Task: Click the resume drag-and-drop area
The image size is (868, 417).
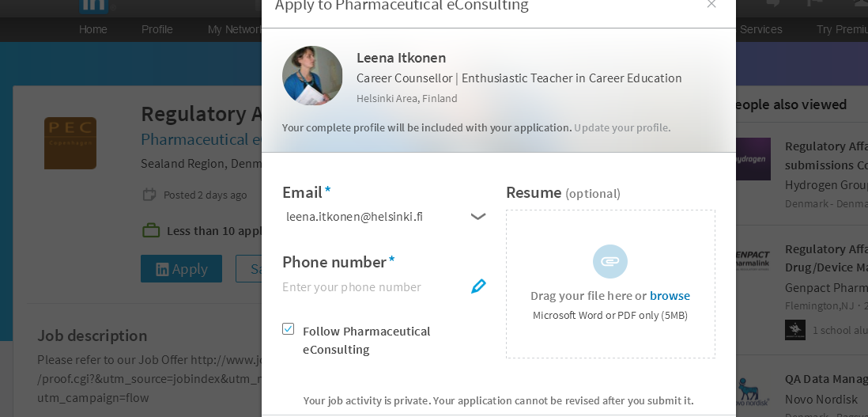Action: [x=610, y=283]
